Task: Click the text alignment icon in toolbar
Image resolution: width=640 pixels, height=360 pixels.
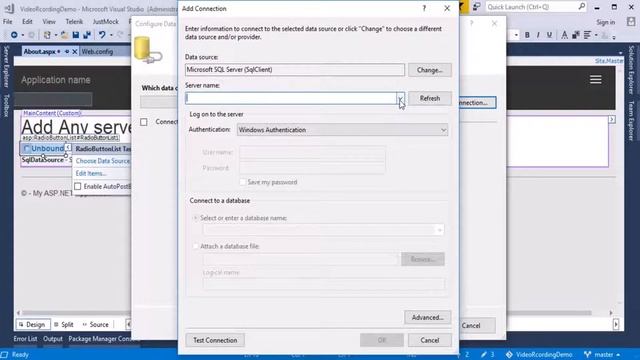Action: 587,35
